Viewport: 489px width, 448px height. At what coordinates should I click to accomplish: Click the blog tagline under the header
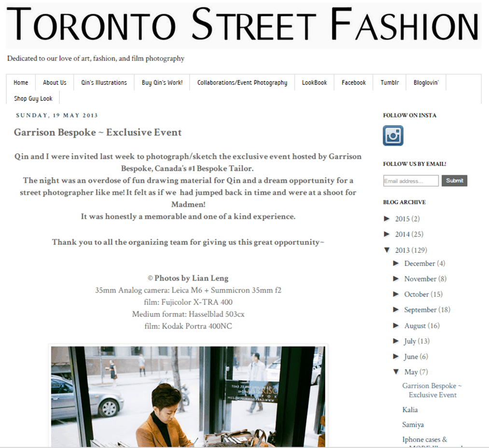click(96, 58)
